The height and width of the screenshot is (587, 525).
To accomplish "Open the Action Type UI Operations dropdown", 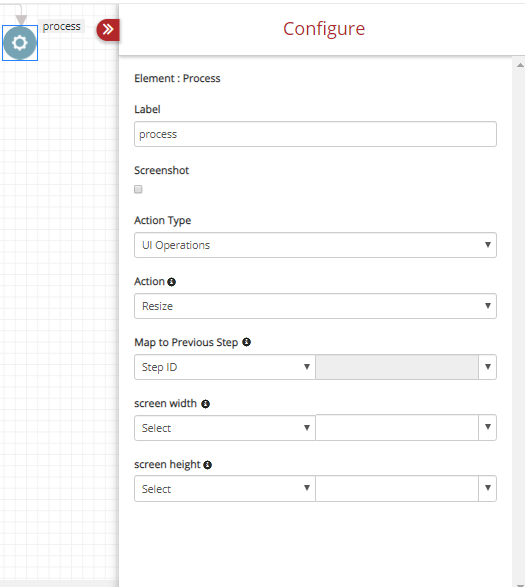I will pos(315,245).
